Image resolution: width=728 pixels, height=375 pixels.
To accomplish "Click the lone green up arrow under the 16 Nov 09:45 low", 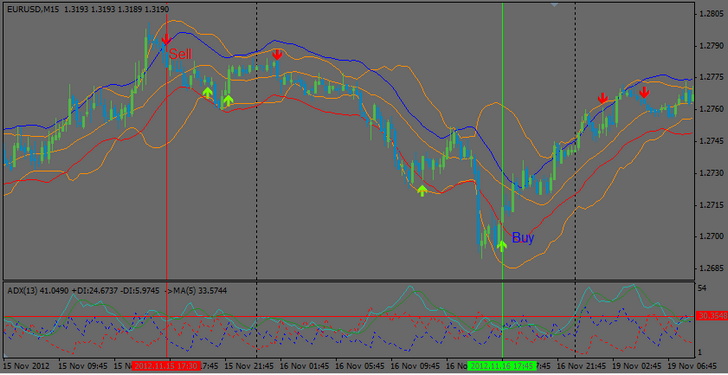I will (x=422, y=191).
